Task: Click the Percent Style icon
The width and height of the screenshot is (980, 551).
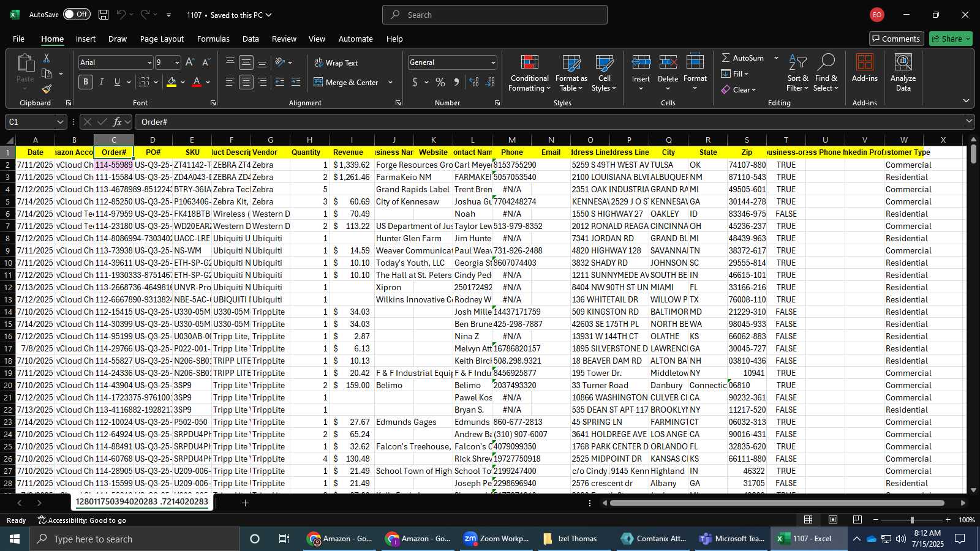Action: click(x=440, y=82)
